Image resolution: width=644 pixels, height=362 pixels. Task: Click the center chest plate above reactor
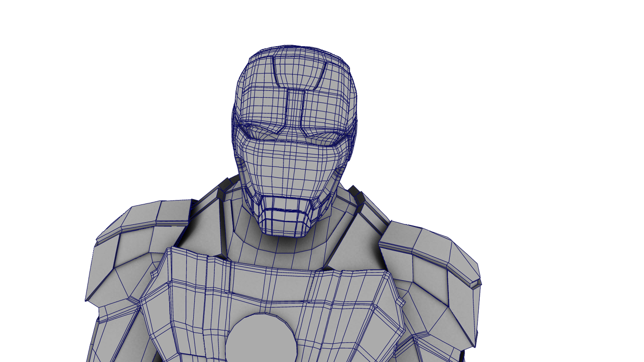click(269, 288)
